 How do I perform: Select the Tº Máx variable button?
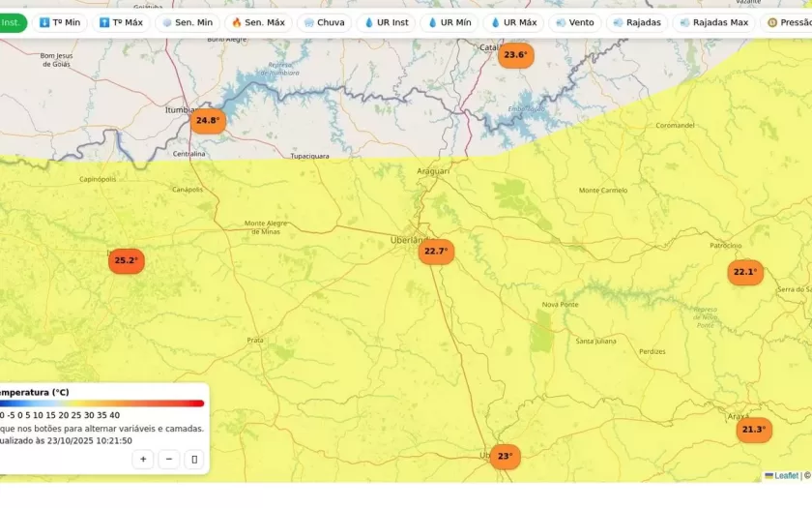pyautogui.click(x=121, y=22)
